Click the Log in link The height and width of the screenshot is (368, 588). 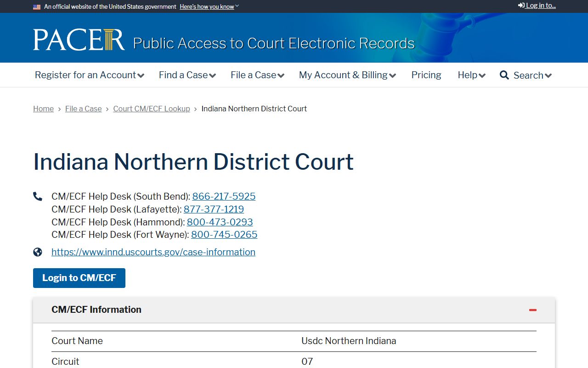537,6
